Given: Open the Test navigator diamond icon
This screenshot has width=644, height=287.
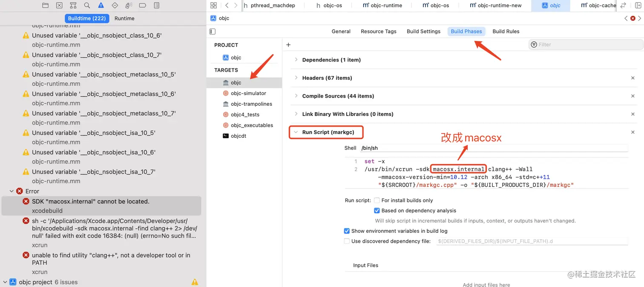Looking at the screenshot, I should pos(115,6).
